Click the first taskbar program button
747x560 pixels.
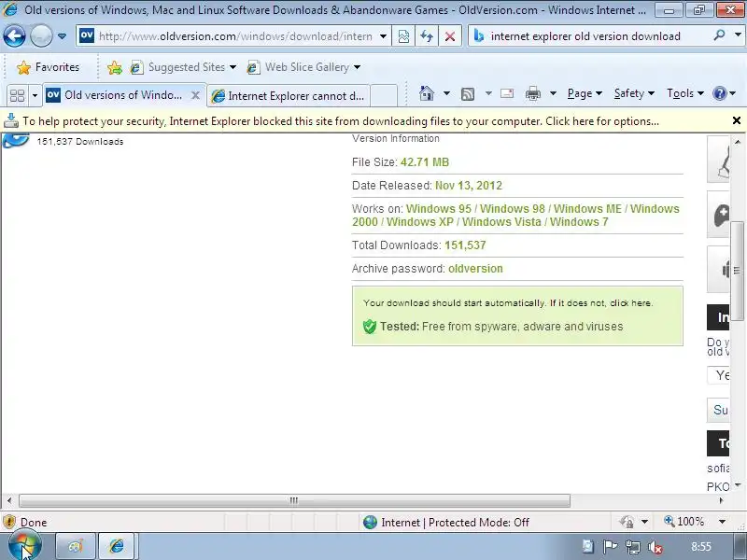point(76,546)
